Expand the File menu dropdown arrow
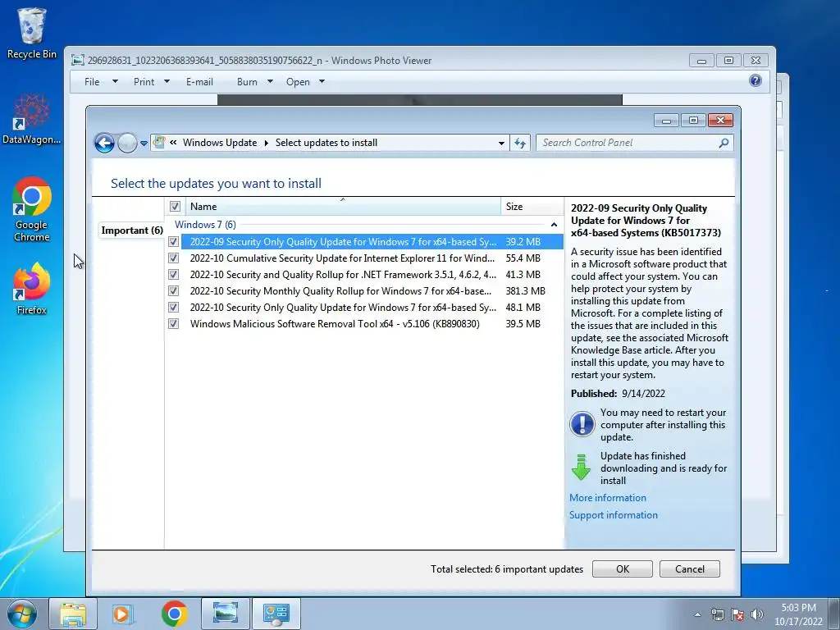840x630 pixels. pyautogui.click(x=115, y=81)
